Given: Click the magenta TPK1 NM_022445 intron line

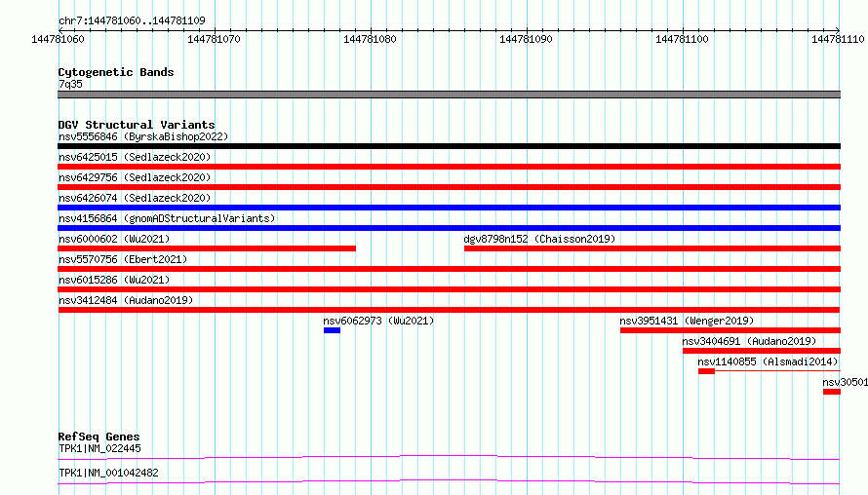Looking at the screenshot, I should pos(449,457).
